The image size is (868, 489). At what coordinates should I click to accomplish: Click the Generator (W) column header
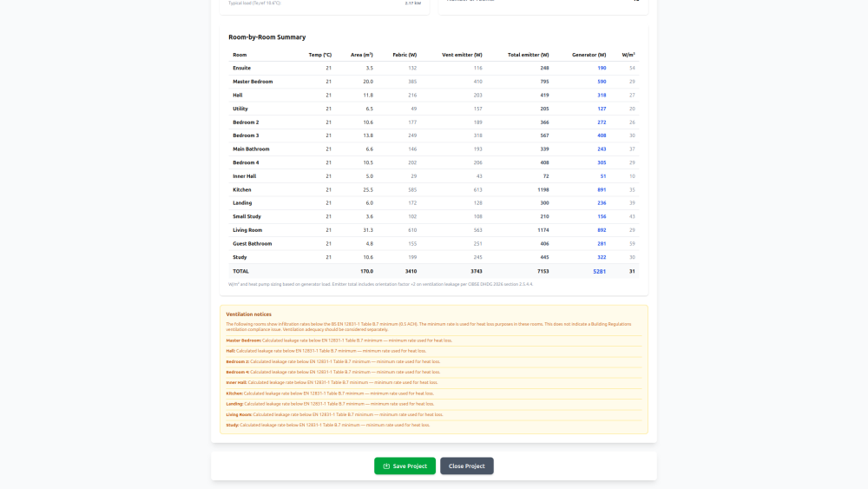(589, 55)
